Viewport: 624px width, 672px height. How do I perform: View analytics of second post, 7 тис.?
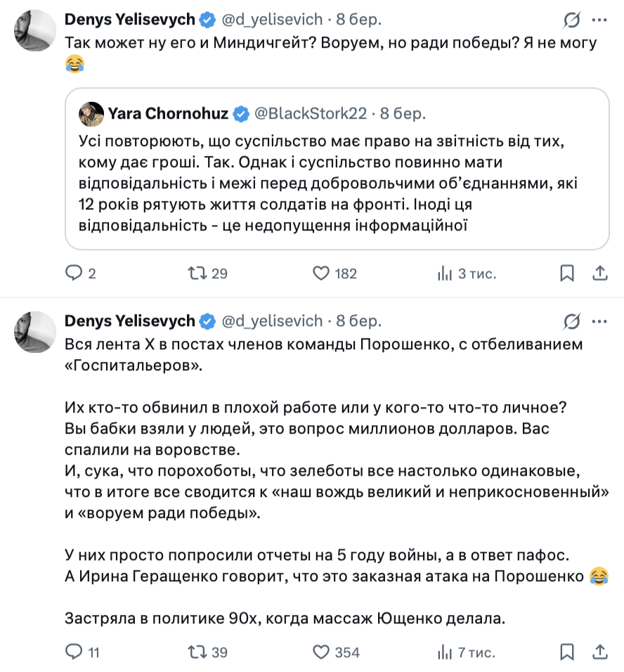tap(444, 652)
